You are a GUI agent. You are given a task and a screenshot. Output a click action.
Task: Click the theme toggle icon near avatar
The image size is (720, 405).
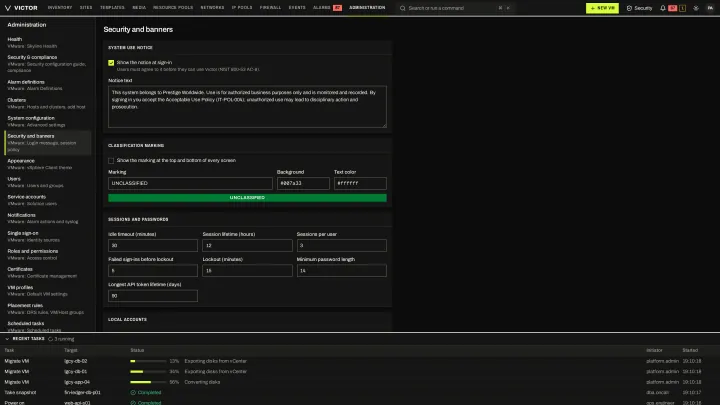click(696, 8)
